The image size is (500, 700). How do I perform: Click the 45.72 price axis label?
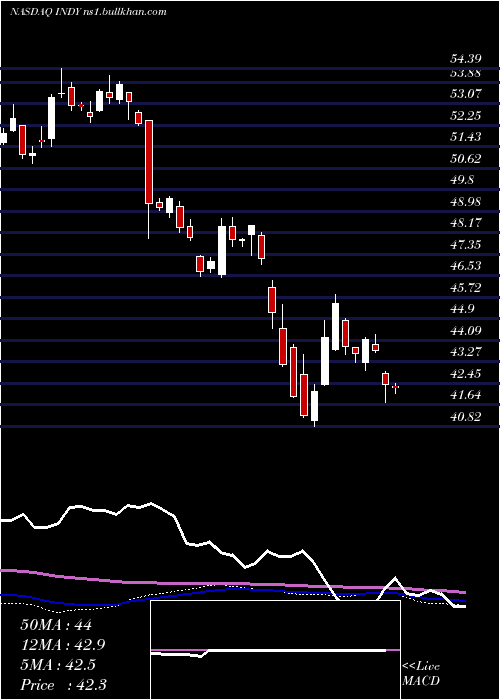[x=465, y=288]
